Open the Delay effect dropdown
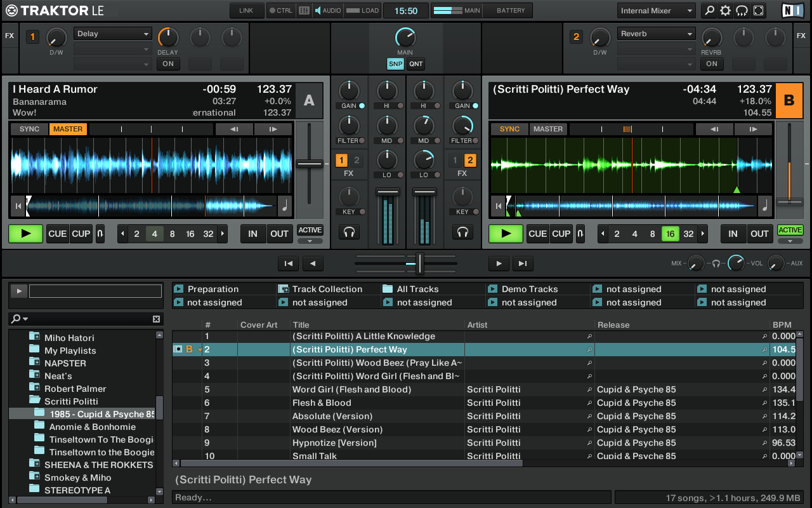The height and width of the screenshot is (508, 812). 113,34
